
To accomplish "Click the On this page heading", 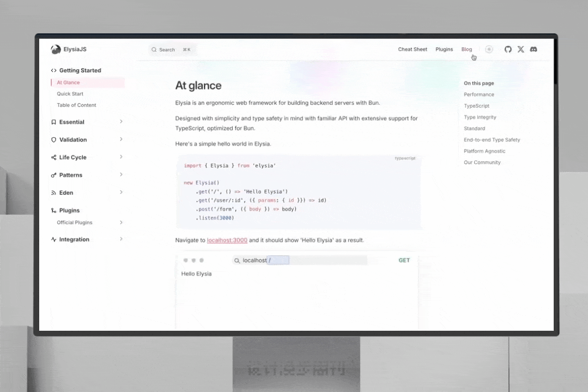I will tap(479, 83).
